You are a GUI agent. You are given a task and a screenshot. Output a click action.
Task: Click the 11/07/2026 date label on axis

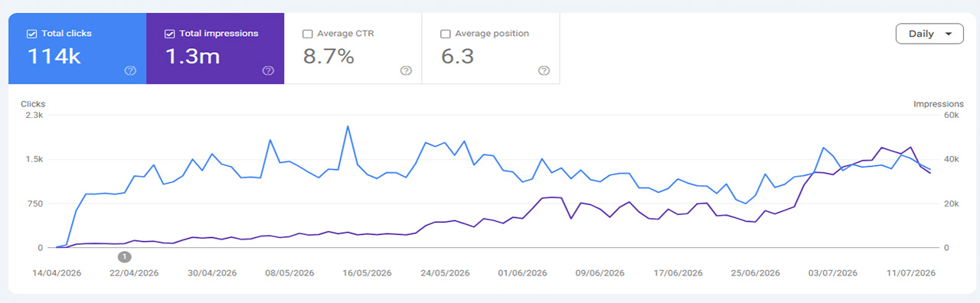click(911, 273)
